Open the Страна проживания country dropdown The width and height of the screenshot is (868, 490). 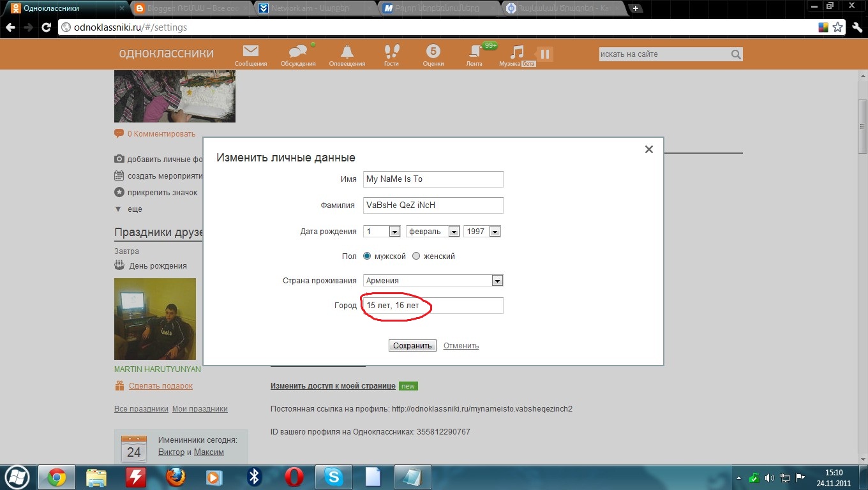point(433,281)
